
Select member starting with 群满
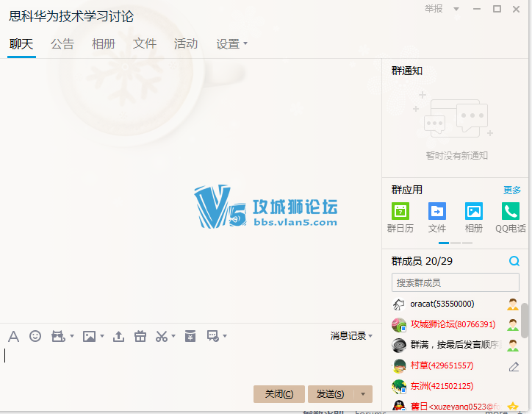(456, 345)
